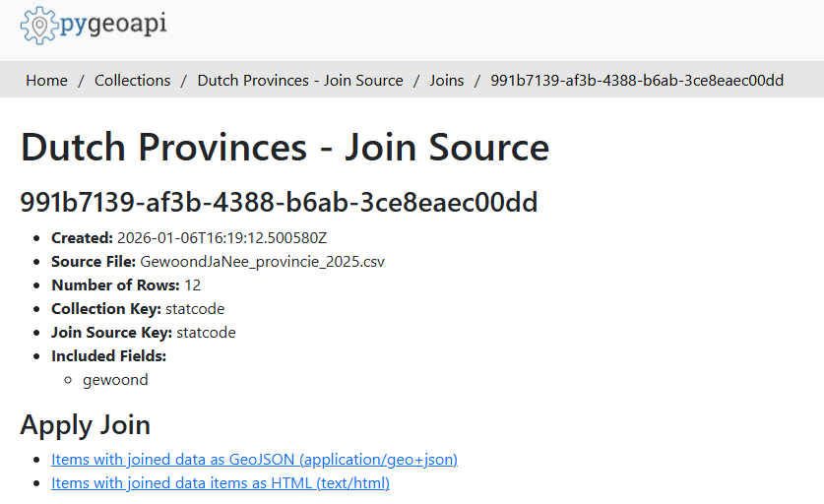Navigate to Joins breadcrumb link
This screenshot has height=504, width=824.
pos(446,81)
